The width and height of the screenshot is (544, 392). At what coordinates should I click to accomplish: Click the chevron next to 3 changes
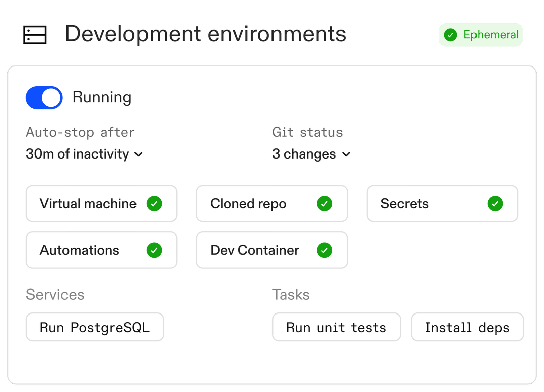(x=346, y=154)
